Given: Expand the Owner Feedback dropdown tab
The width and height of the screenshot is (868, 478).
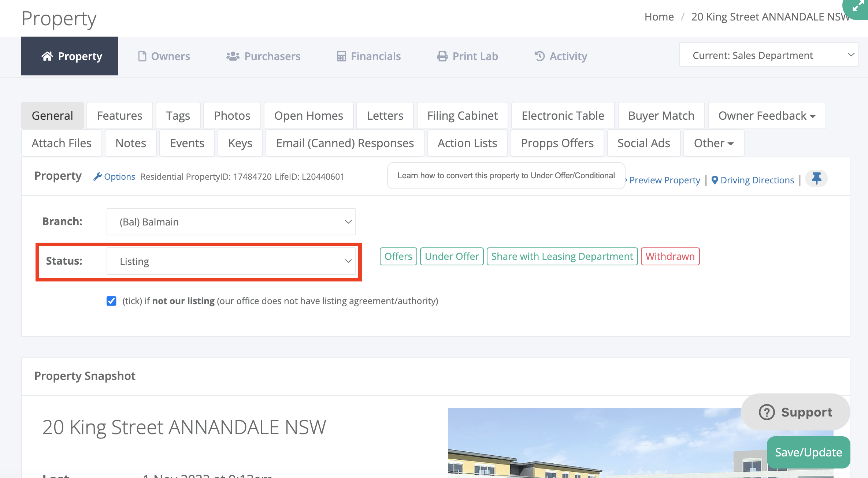Looking at the screenshot, I should click(767, 116).
